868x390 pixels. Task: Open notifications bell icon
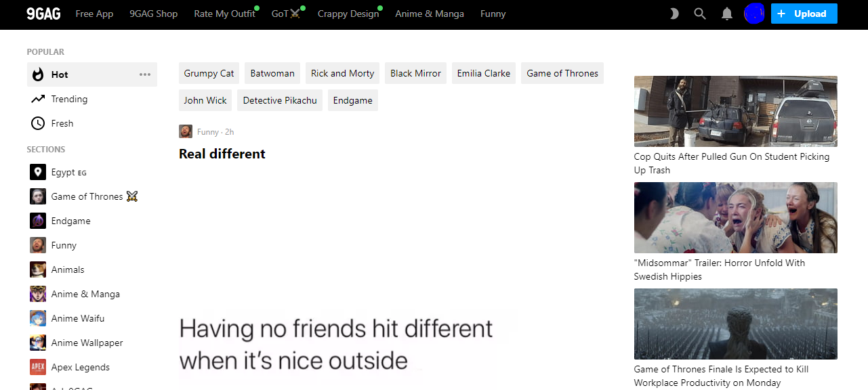(x=727, y=14)
